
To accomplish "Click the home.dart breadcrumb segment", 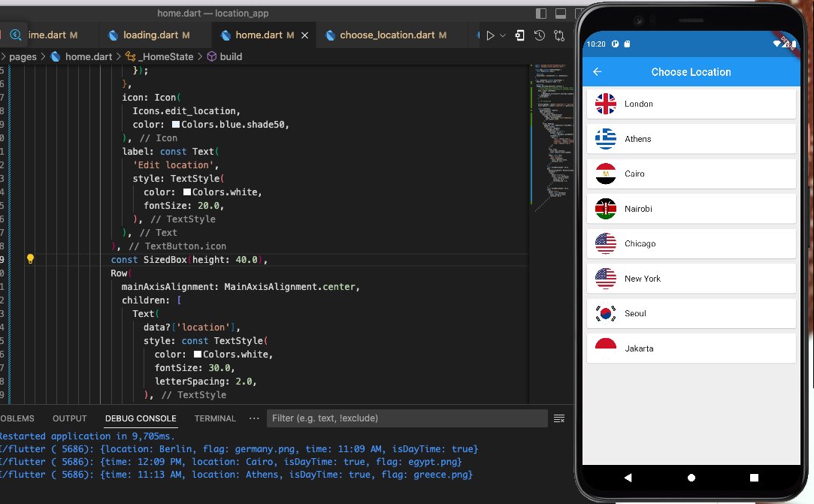I will click(x=88, y=56).
